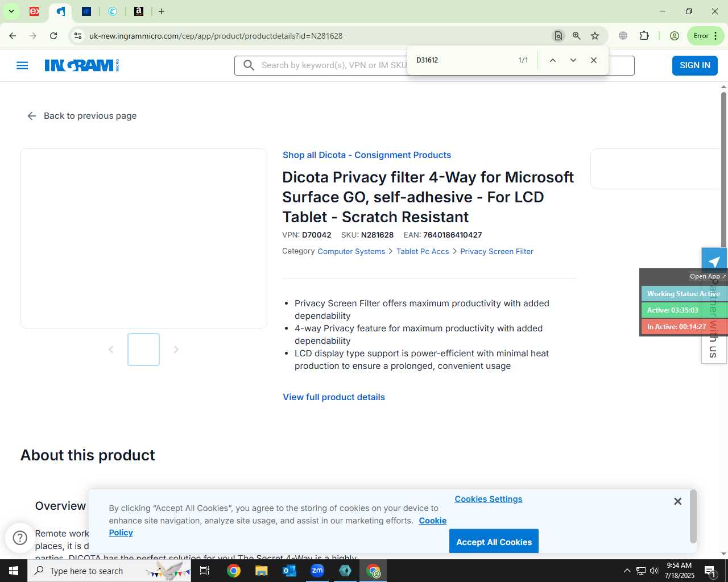View site information icon in address bar
This screenshot has width=728, height=582.
[x=78, y=36]
